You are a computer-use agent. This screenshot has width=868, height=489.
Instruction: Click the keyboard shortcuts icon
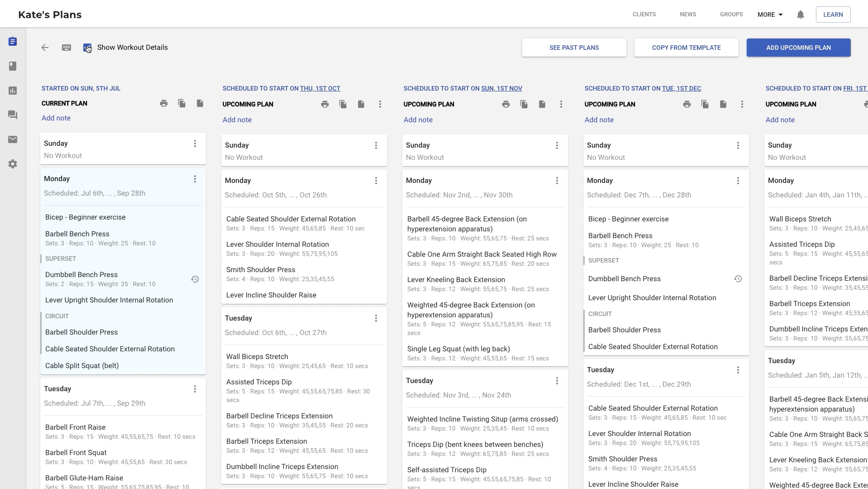[67, 48]
